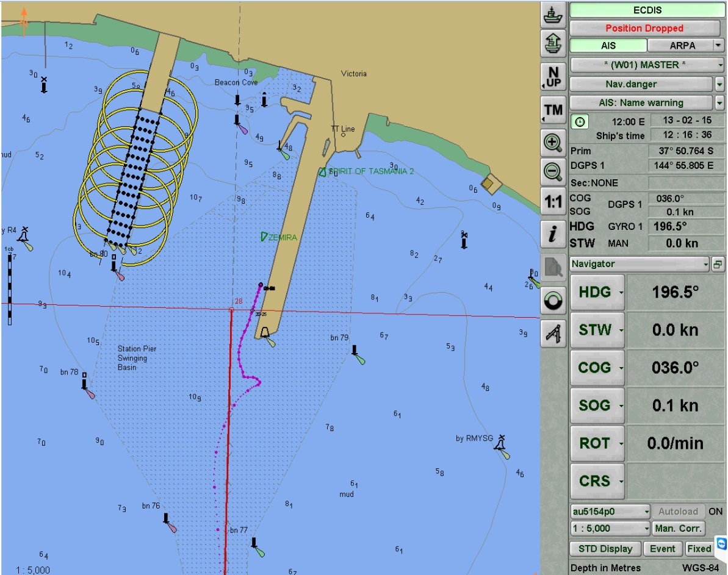Viewport: 728px width, 575px height.
Task: Select the divider measurement tool
Action: pos(553,334)
